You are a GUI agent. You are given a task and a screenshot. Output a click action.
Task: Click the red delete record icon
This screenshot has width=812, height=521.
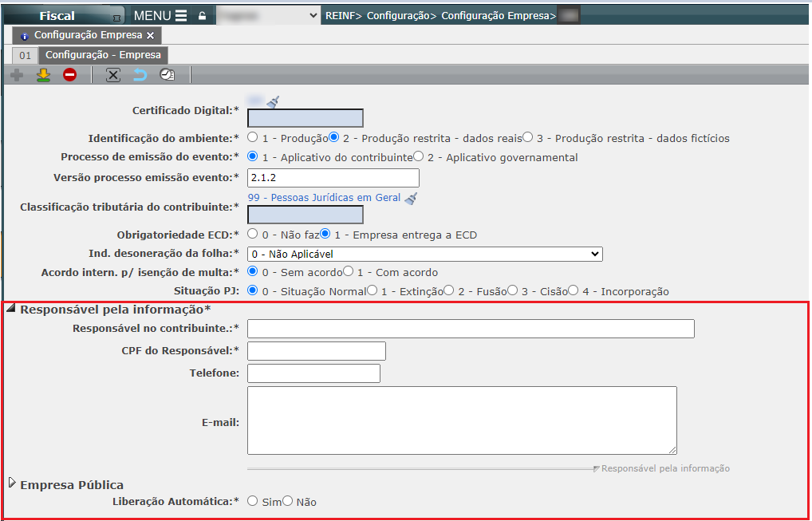tap(70, 75)
